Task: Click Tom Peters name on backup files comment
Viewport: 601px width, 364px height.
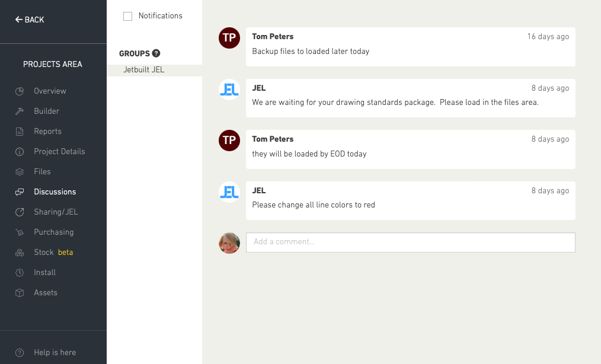Action: coord(273,36)
